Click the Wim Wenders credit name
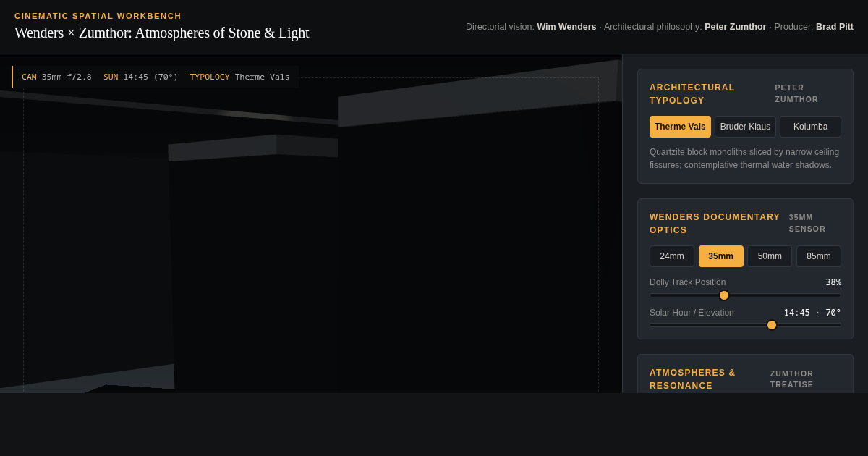This screenshot has width=868, height=456. pyautogui.click(x=566, y=27)
